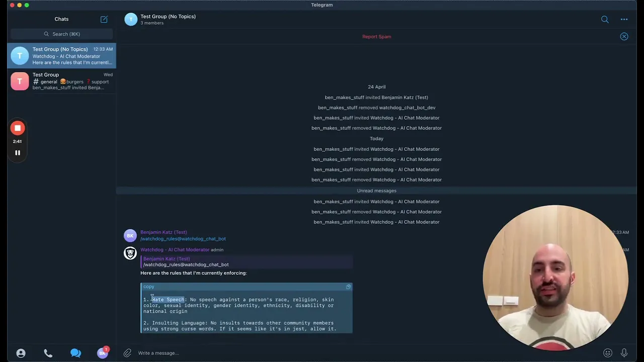
Task: Click the recording timer 2:41
Action: (18, 141)
